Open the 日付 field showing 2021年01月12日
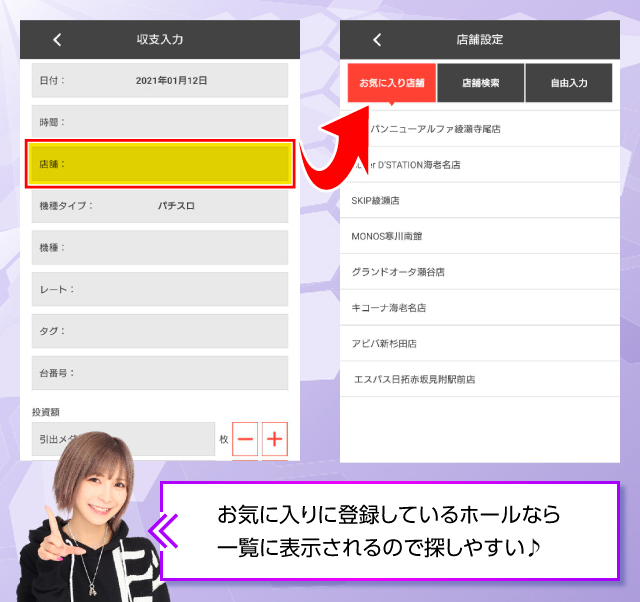640x602 pixels. [x=160, y=80]
